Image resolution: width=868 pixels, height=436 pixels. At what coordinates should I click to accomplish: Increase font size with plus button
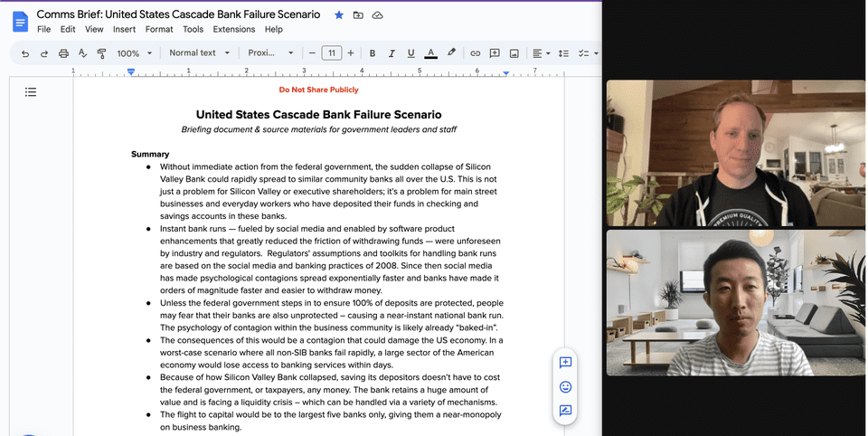(351, 53)
